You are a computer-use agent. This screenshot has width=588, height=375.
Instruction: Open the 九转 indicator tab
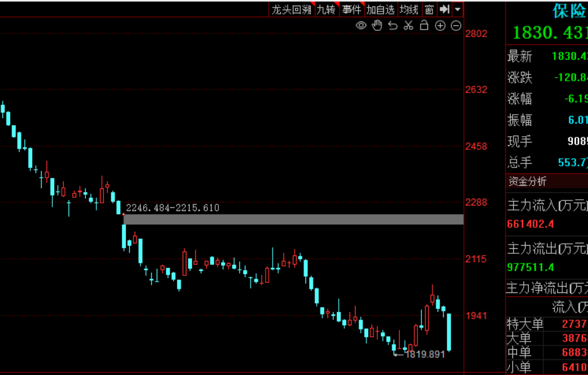(326, 9)
